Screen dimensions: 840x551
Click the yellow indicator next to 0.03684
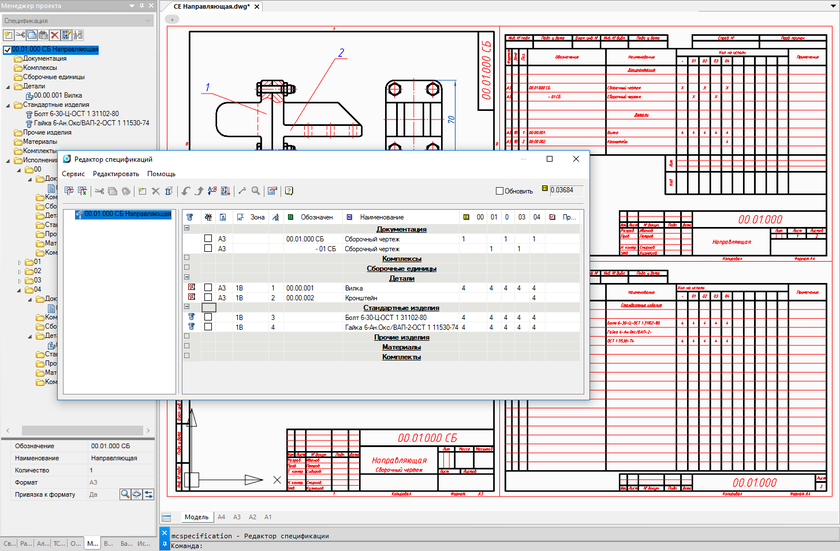545,189
